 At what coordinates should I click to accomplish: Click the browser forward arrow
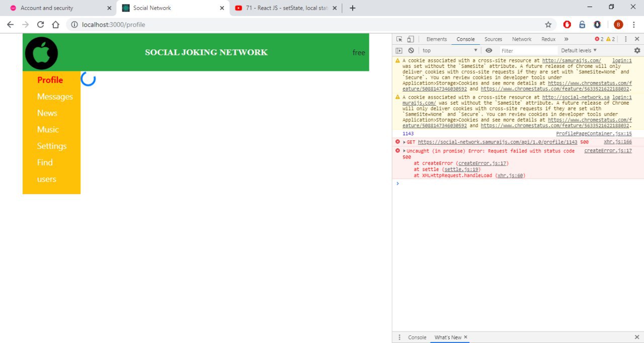[x=25, y=25]
